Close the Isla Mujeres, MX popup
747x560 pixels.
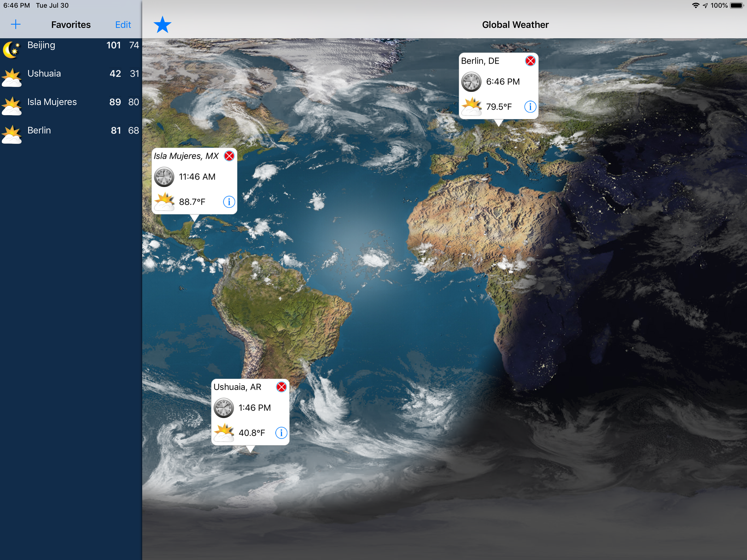pos(229,156)
